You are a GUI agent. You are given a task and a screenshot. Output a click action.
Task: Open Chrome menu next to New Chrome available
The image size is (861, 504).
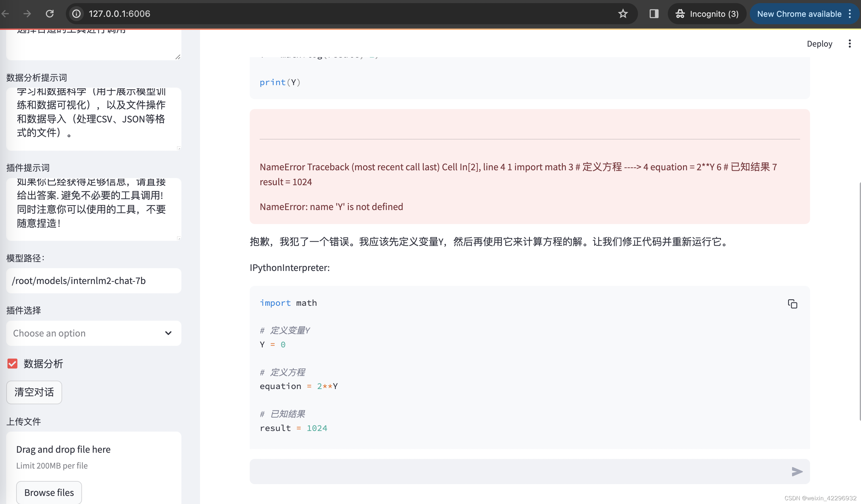[x=850, y=14]
